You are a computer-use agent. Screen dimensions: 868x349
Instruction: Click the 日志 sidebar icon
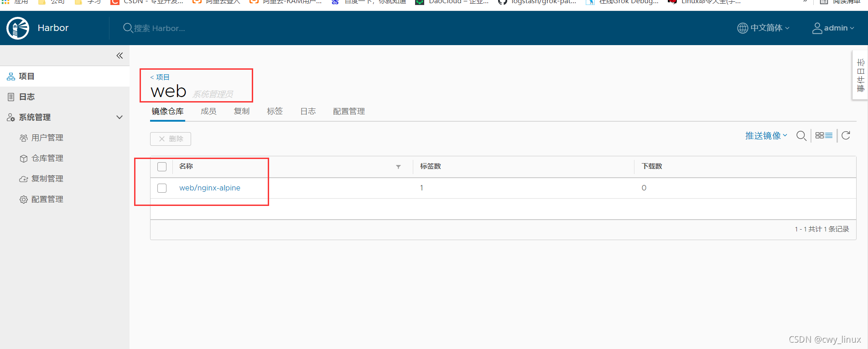click(x=11, y=97)
